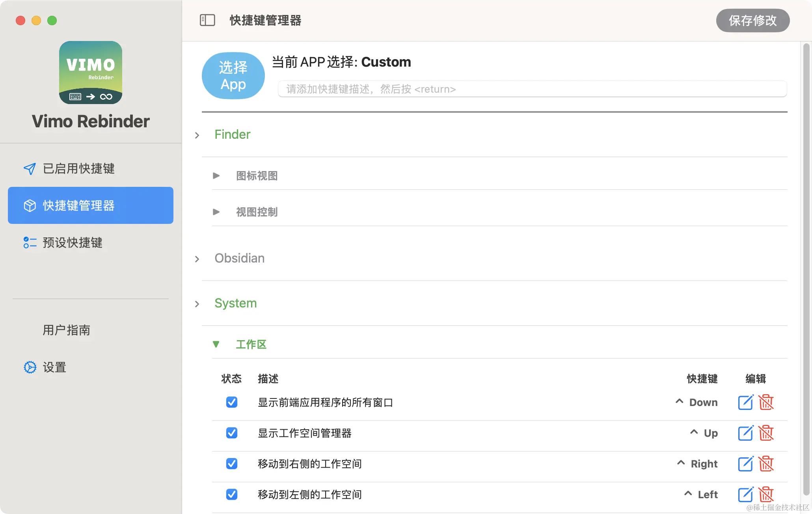This screenshot has width=812, height=514.
Task: Collapse the 工作区 group
Action: (x=216, y=344)
